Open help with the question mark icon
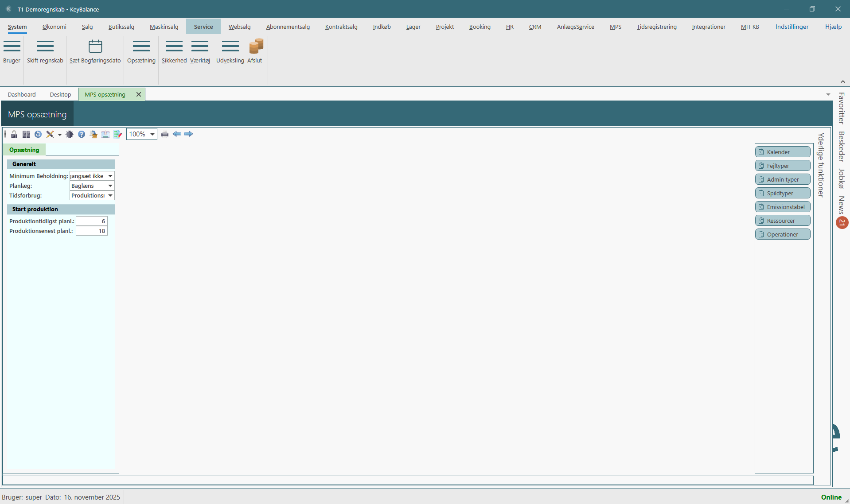The width and height of the screenshot is (850, 504). [82, 134]
